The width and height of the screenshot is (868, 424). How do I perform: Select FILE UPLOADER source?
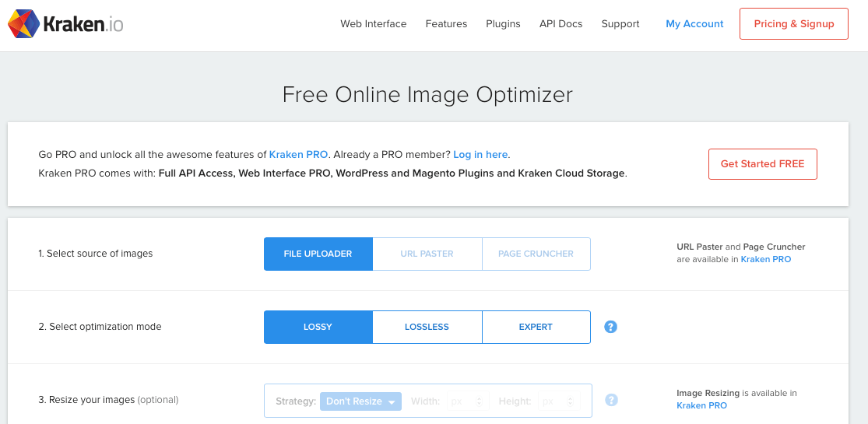[318, 254]
